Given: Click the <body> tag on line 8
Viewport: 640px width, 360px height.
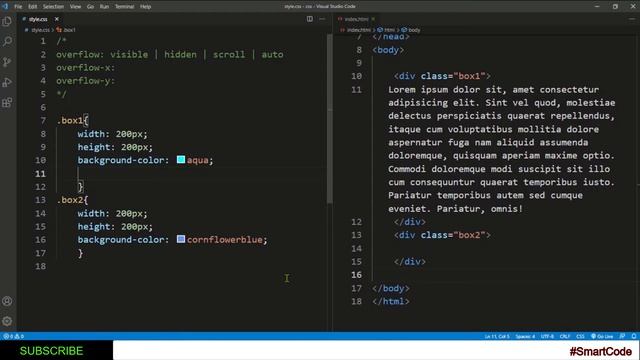Looking at the screenshot, I should (x=388, y=50).
